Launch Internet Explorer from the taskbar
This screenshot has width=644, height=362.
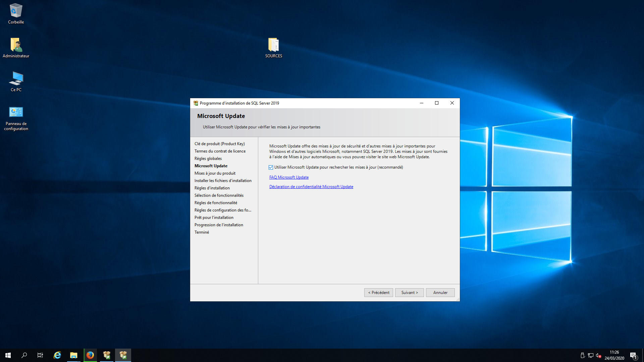point(57,355)
